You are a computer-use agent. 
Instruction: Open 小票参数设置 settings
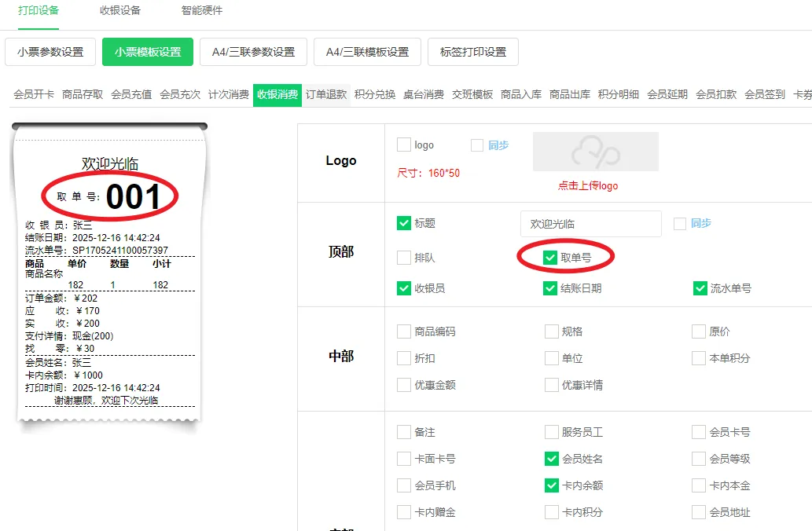[50, 52]
